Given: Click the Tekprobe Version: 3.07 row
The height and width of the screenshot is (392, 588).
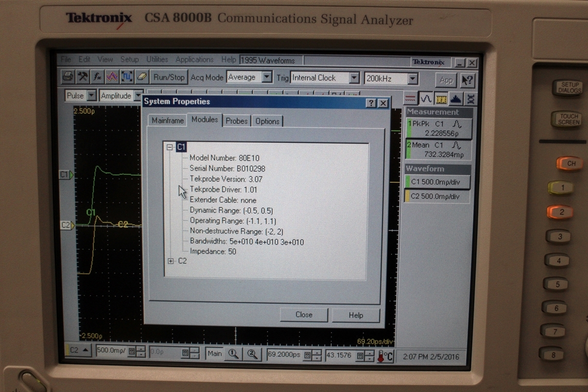Looking at the screenshot, I should (x=226, y=179).
